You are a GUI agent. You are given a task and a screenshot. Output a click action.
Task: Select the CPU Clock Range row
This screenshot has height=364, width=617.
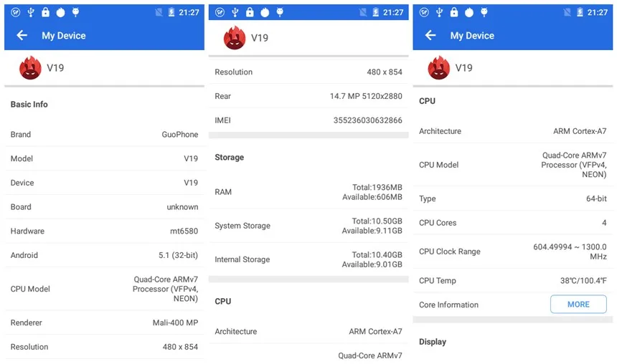pos(513,252)
